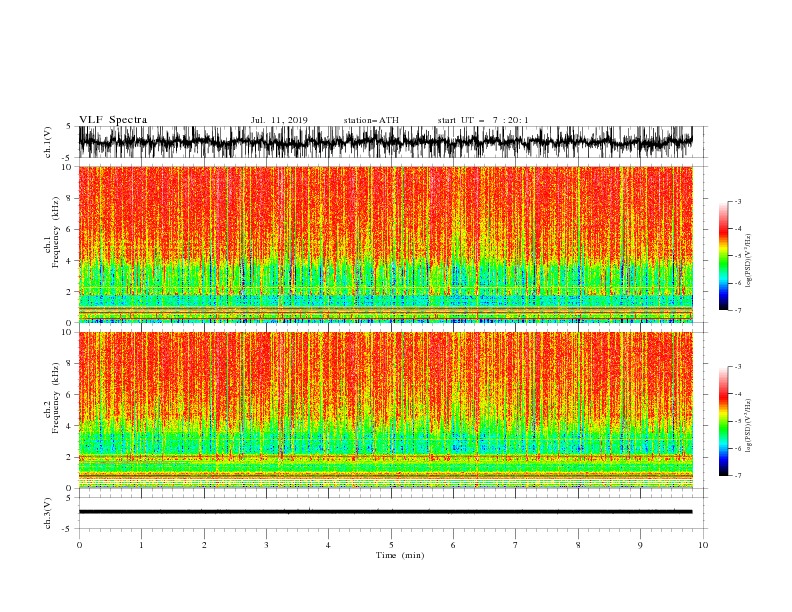
Task: Click the ch.1 frequency tick label 6
Action: coord(70,229)
